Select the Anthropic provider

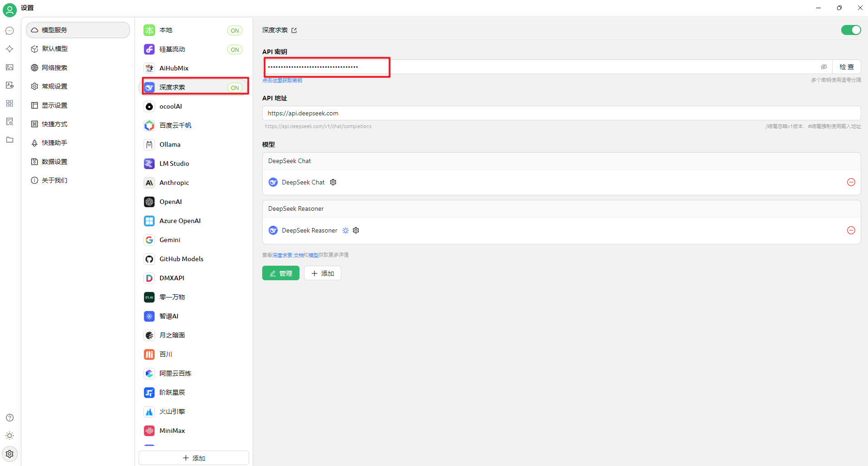(194, 183)
